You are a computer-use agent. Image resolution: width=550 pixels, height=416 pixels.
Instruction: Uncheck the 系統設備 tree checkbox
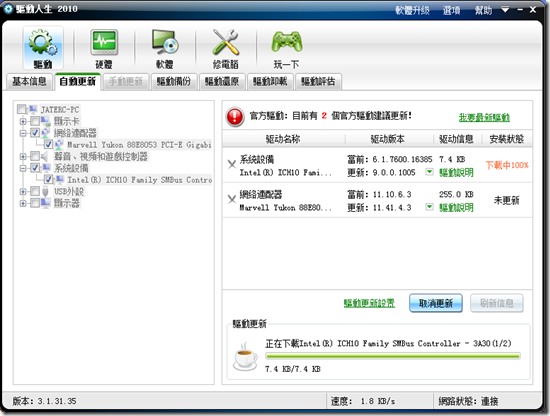(35, 168)
